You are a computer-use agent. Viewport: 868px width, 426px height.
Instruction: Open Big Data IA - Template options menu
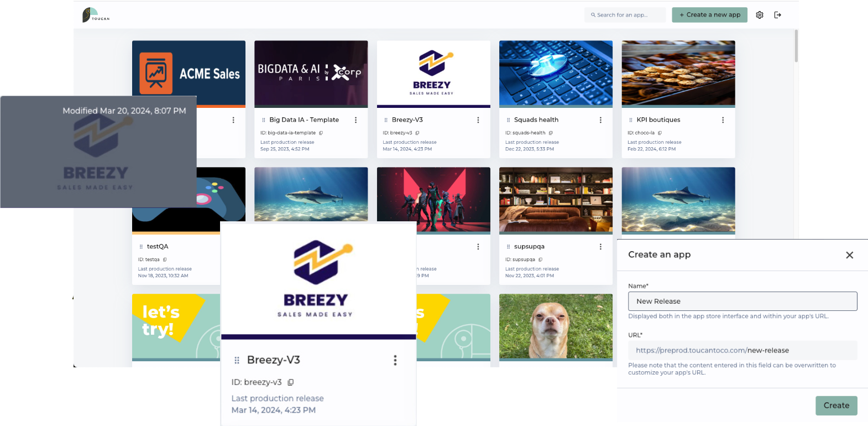pos(355,120)
